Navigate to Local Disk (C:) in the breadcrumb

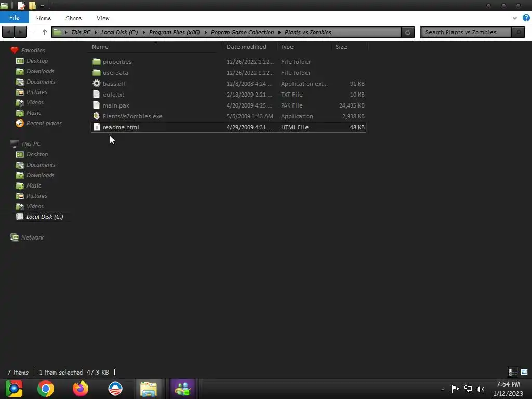(119, 32)
